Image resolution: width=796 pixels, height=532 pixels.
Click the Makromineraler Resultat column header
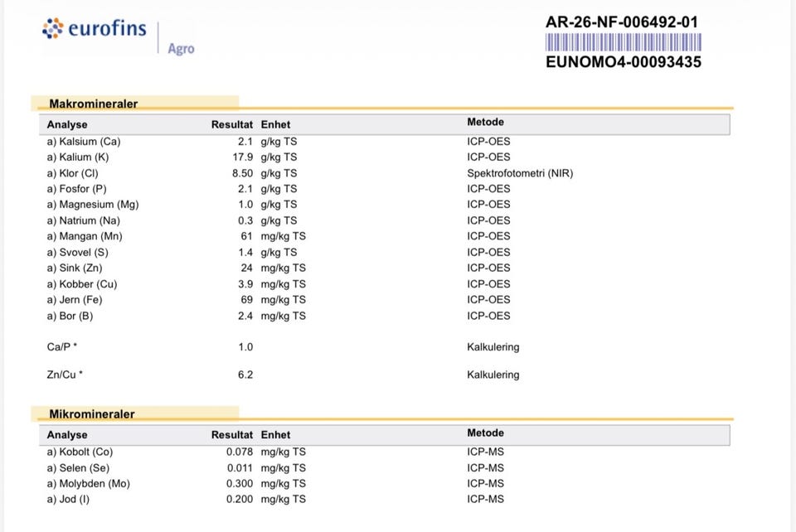coord(232,125)
